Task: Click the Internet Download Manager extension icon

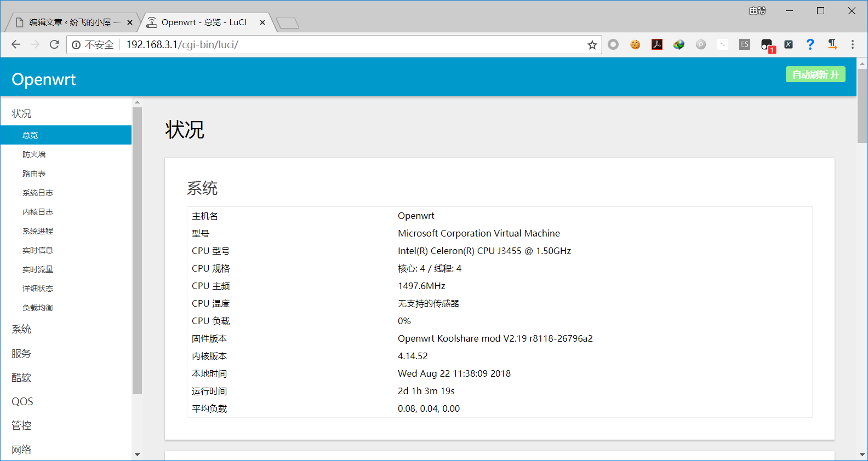Action: point(679,44)
